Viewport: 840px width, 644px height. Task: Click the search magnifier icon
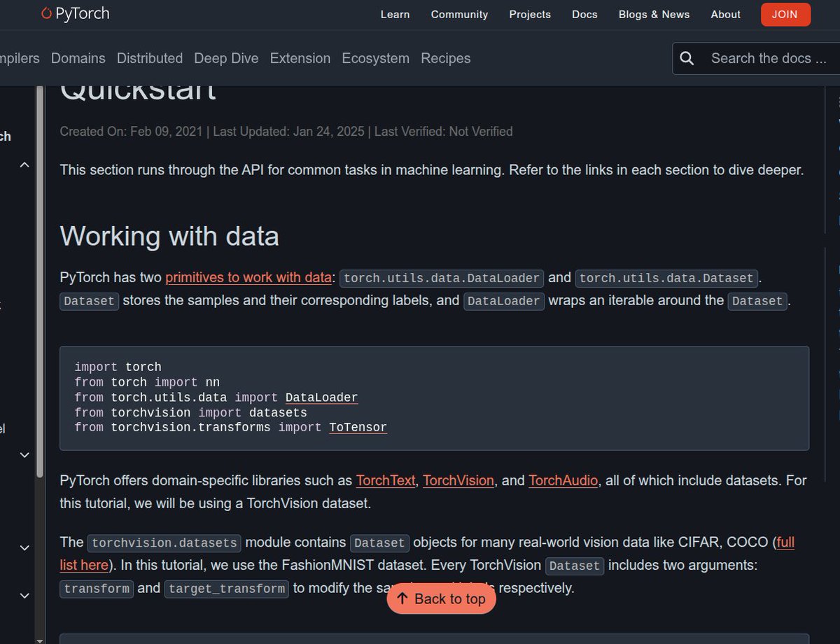coord(687,58)
